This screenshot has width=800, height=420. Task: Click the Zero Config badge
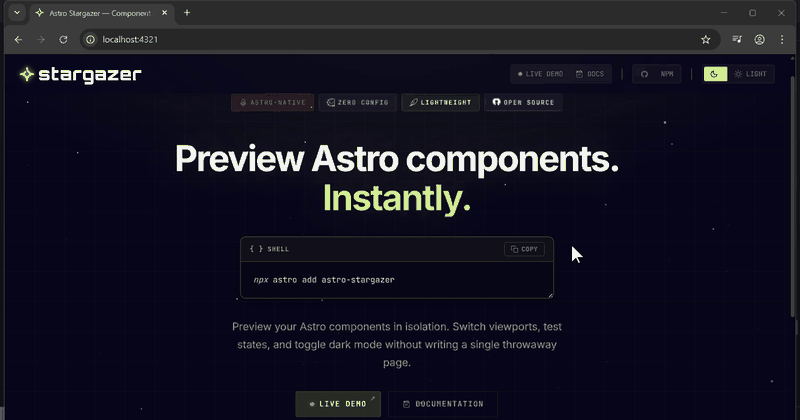(x=358, y=102)
